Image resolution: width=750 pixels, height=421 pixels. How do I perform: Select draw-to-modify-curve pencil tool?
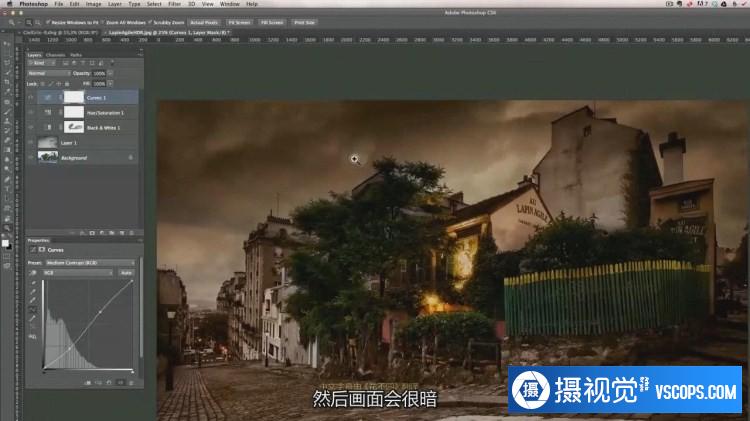point(33,319)
